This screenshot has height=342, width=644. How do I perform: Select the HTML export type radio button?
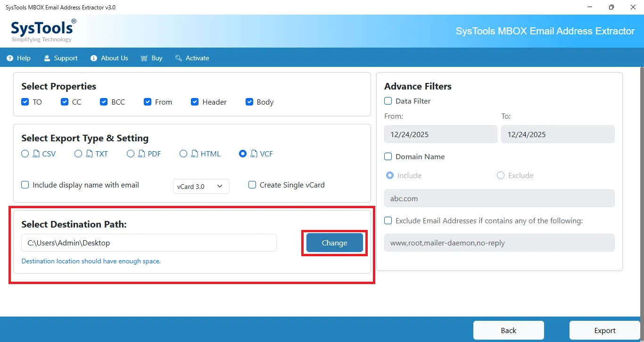click(x=183, y=154)
